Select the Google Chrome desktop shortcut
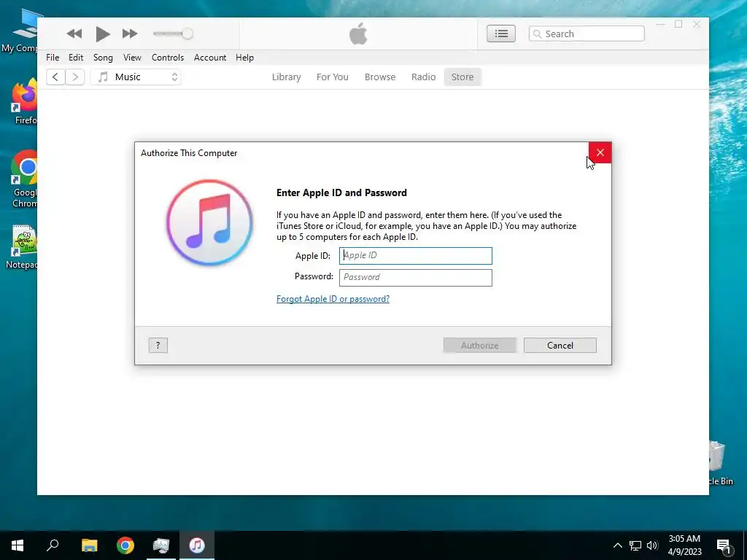 click(24, 179)
